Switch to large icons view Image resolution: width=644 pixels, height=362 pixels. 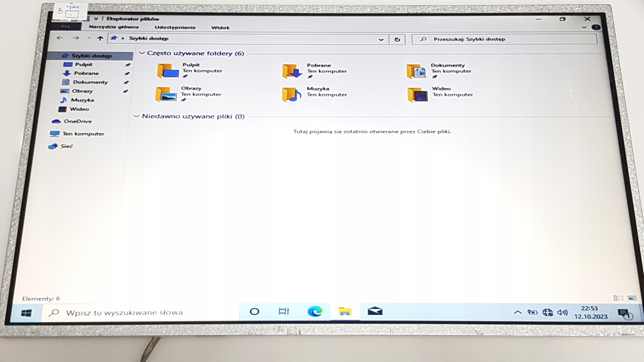click(x=632, y=298)
